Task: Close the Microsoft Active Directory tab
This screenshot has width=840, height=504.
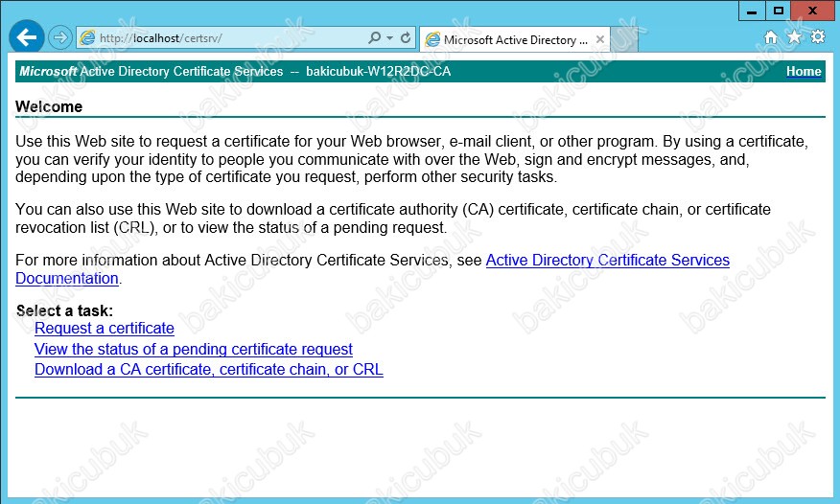Action: [x=600, y=39]
